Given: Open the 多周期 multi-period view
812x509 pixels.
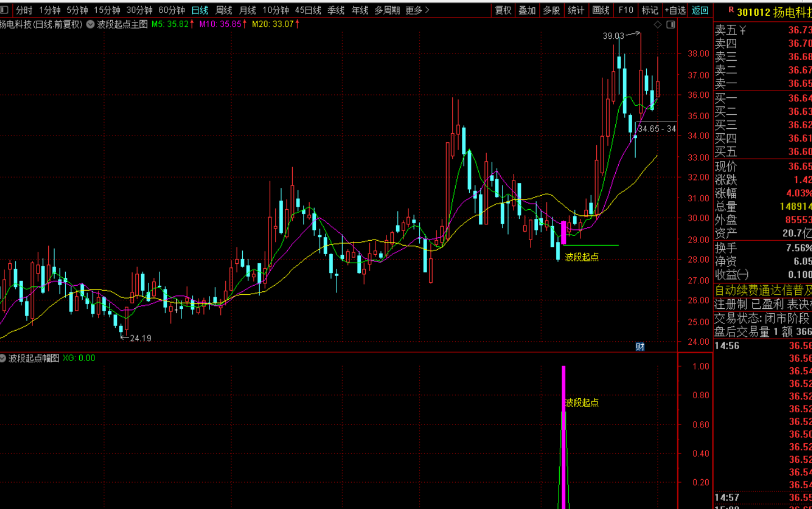Looking at the screenshot, I should pyautogui.click(x=387, y=10).
